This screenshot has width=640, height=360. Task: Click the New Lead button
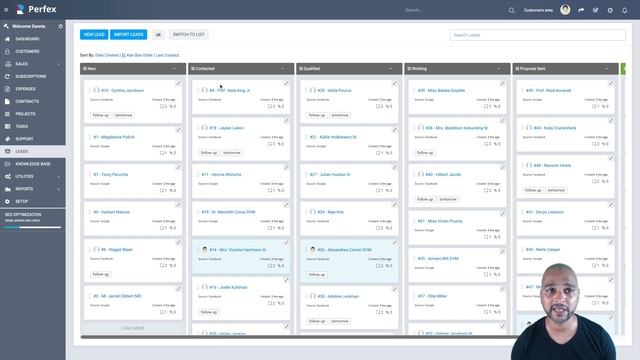[x=94, y=35]
